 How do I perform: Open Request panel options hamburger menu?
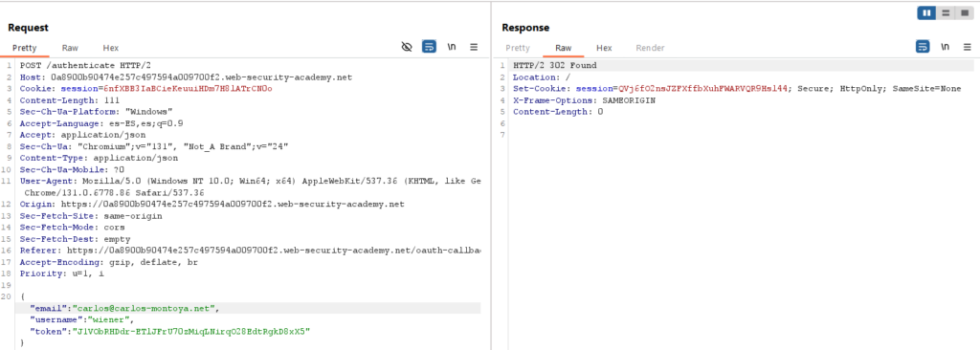point(474,47)
